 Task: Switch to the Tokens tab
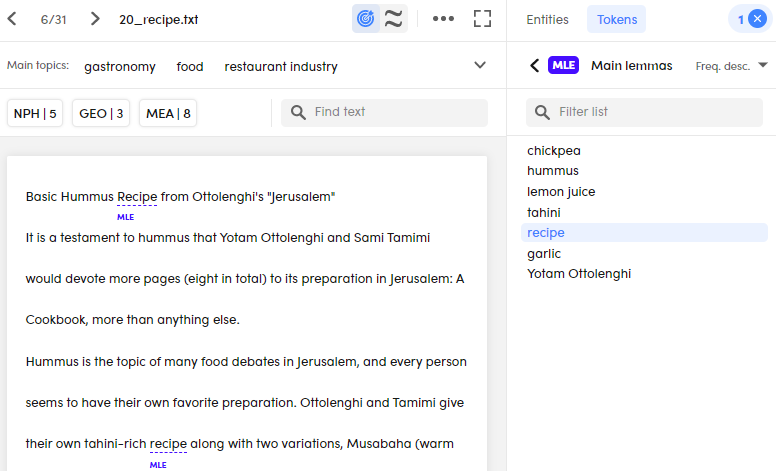coord(617,19)
